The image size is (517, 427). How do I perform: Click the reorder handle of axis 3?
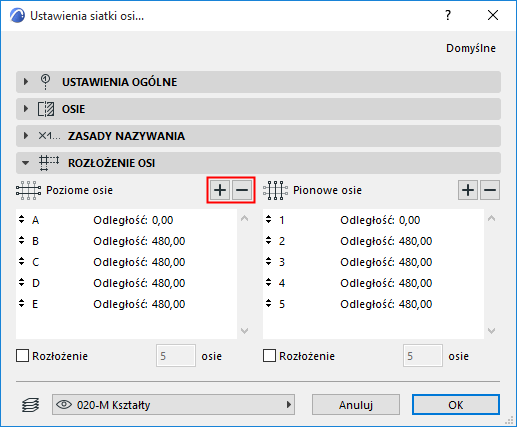click(x=269, y=261)
